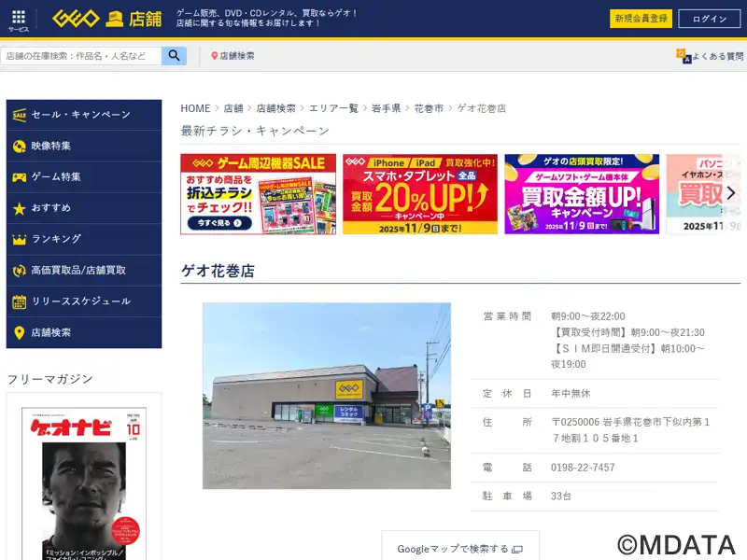
Task: Click 店舗 breadcrumb link
Action: coord(233,108)
